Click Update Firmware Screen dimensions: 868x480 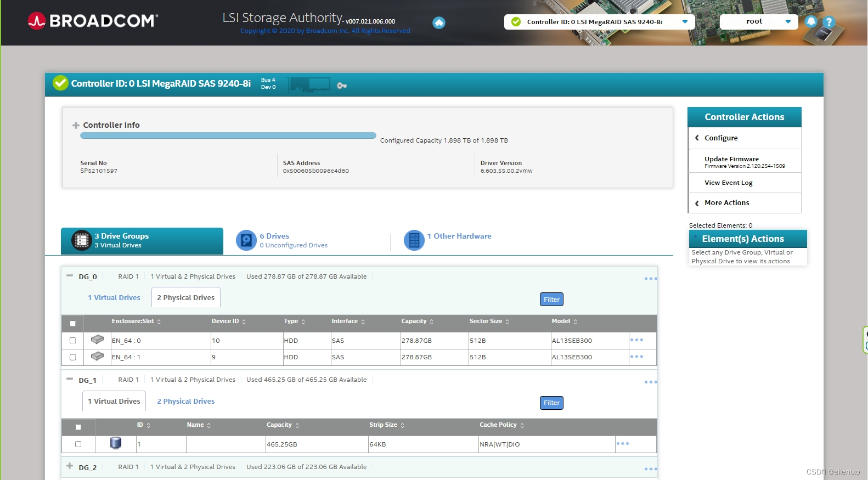tap(745, 161)
